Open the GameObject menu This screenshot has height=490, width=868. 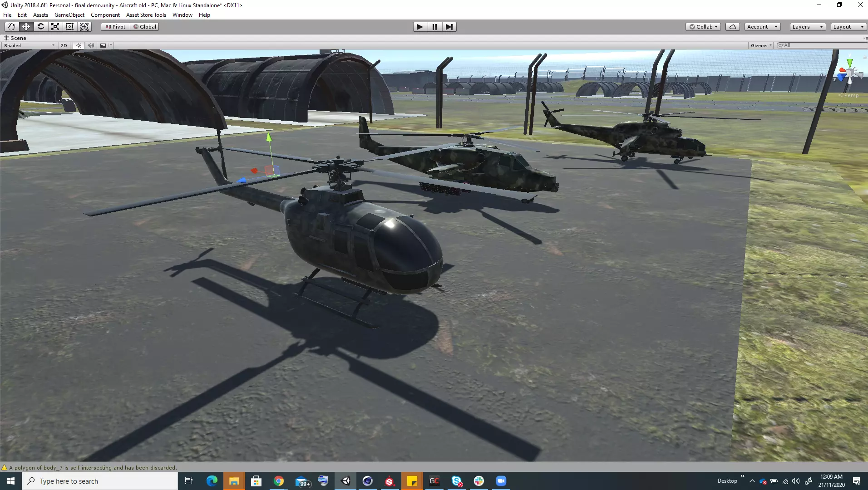pos(69,15)
